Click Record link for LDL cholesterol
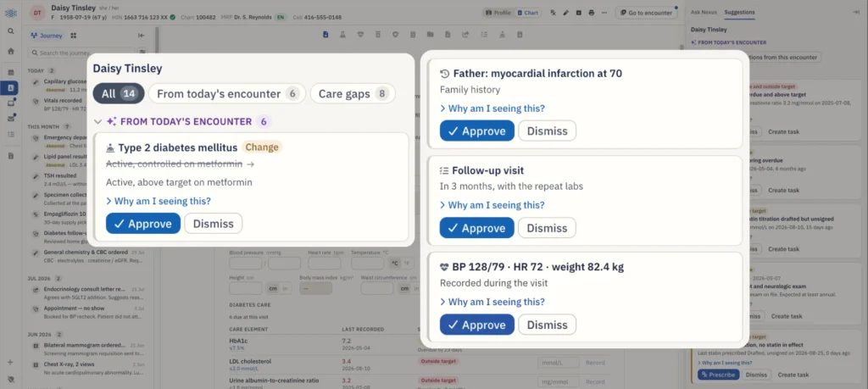 595,363
